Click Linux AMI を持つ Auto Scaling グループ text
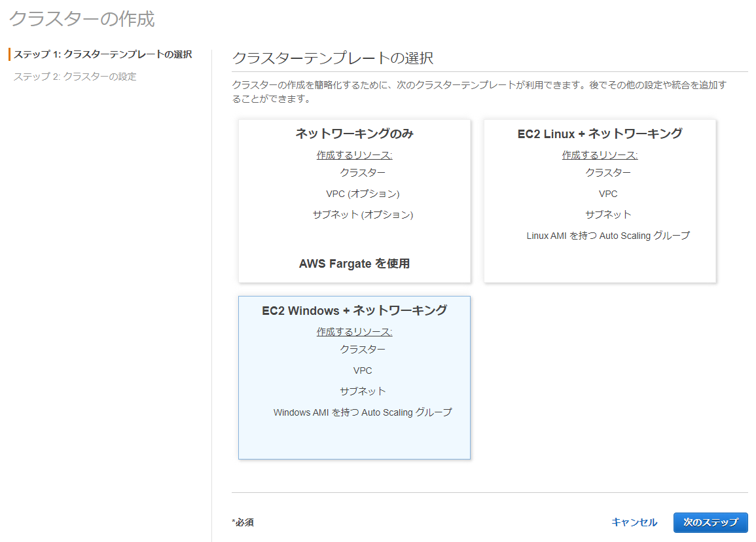756x542 pixels. pyautogui.click(x=608, y=236)
